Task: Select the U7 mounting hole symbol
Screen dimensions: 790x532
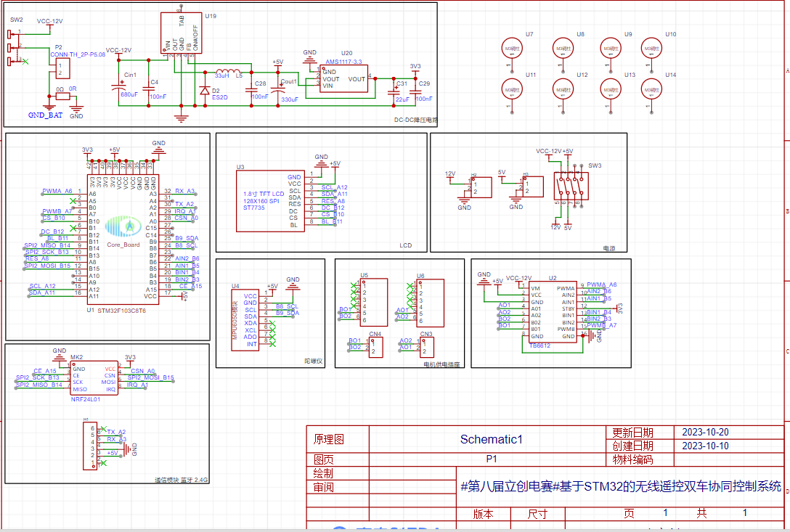Action: point(512,49)
